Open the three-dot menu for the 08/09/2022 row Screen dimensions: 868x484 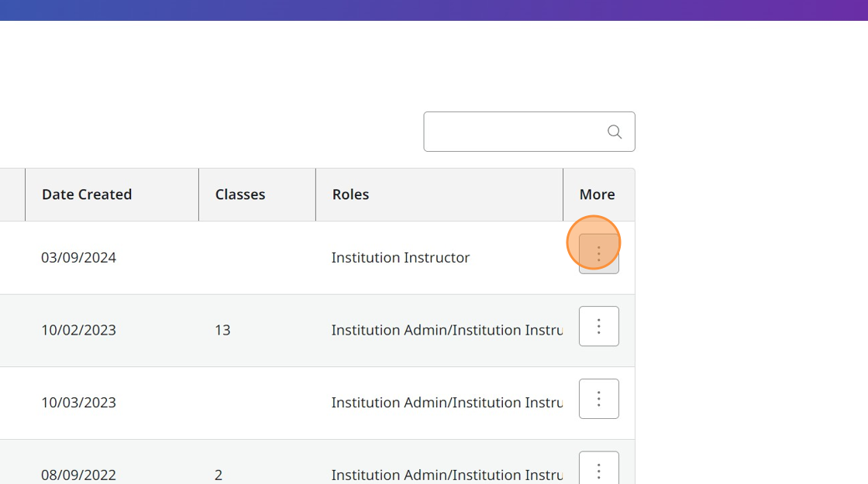tap(598, 469)
